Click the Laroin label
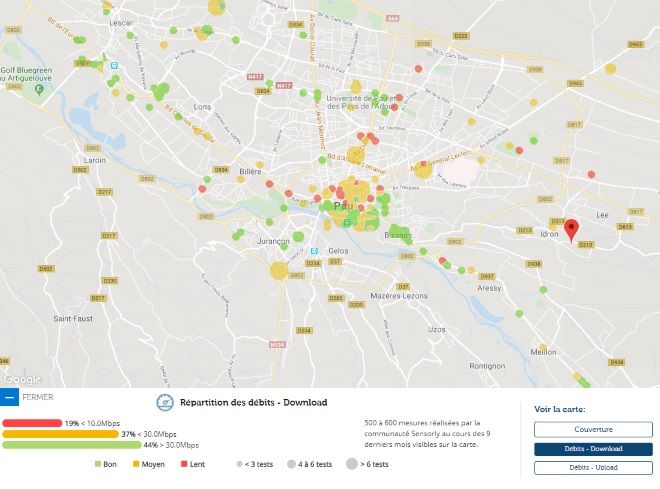This screenshot has width=660, height=489. click(x=95, y=160)
